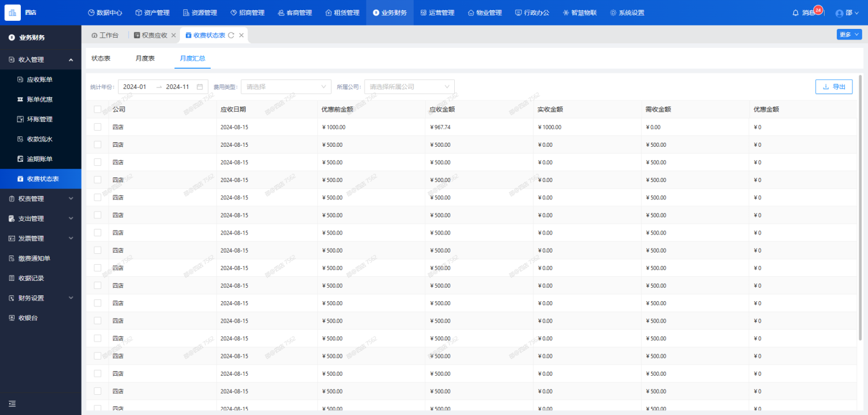Open the date range calendar icon
868x415 pixels.
coord(200,87)
